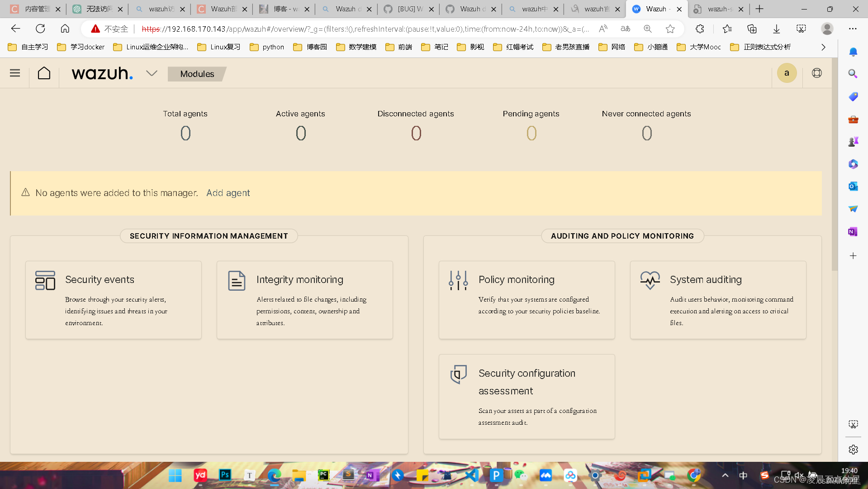868x489 pixels.
Task: Open the python bookmarks folder
Action: (267, 47)
